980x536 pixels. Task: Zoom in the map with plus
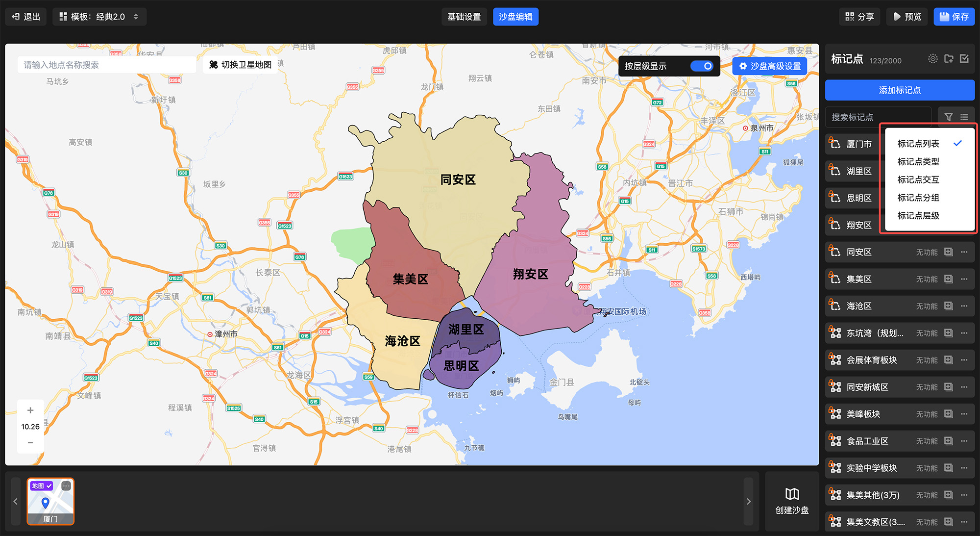(x=30, y=410)
